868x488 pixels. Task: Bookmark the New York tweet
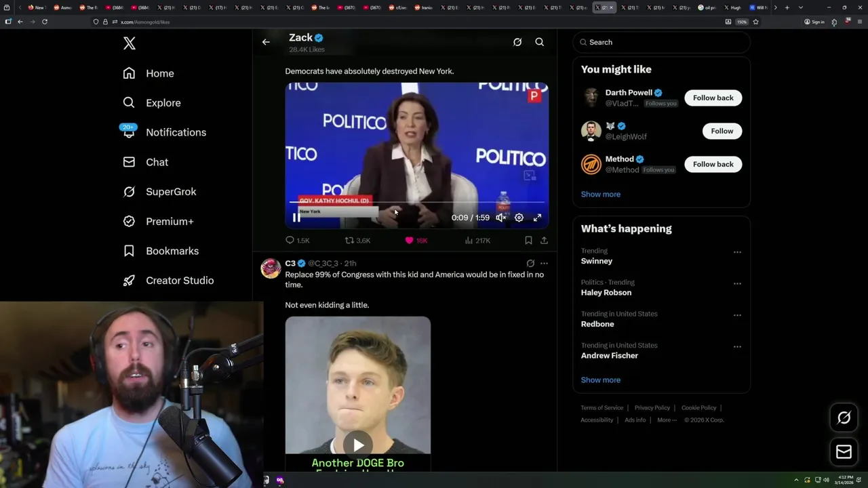click(528, 241)
